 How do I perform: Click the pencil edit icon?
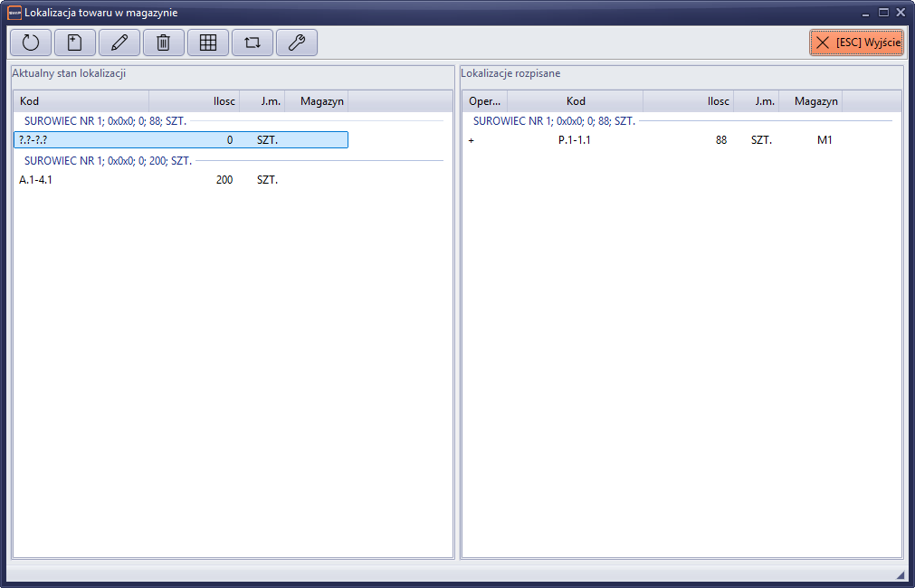[x=119, y=43]
